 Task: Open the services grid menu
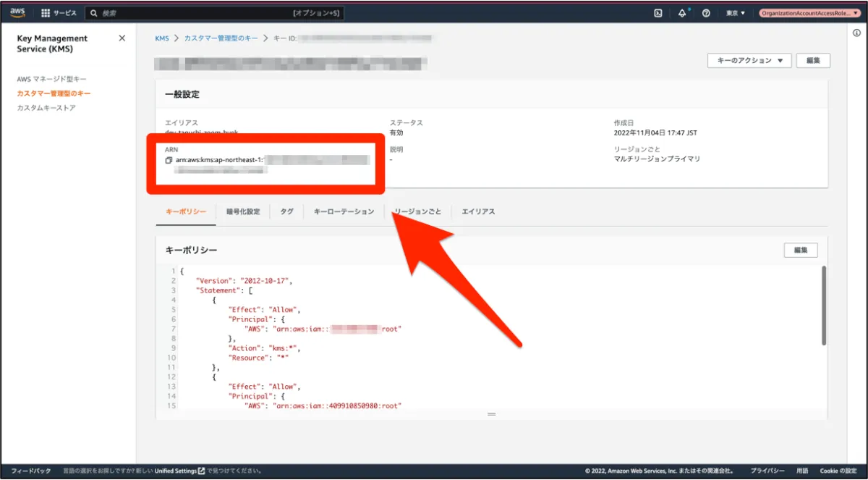(46, 13)
